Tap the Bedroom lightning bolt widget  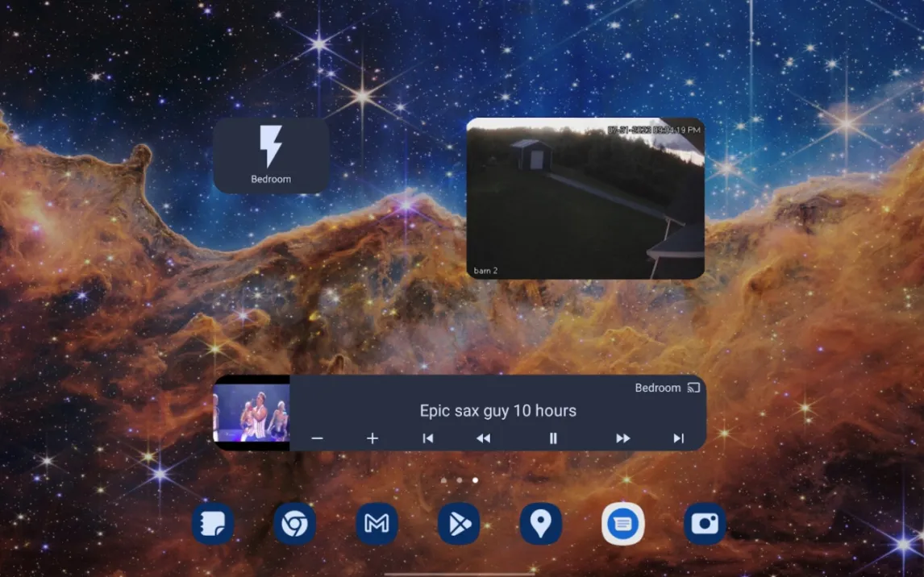(x=271, y=156)
